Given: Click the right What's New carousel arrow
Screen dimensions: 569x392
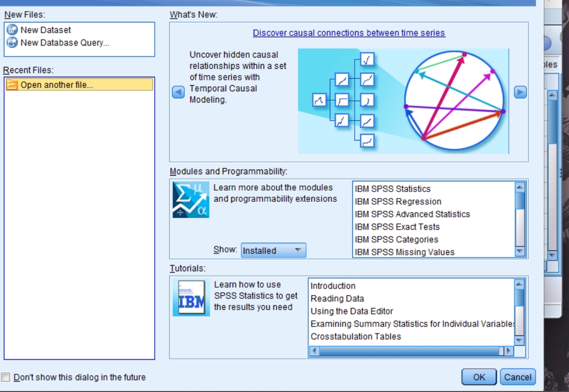Looking at the screenshot, I should coord(520,92).
